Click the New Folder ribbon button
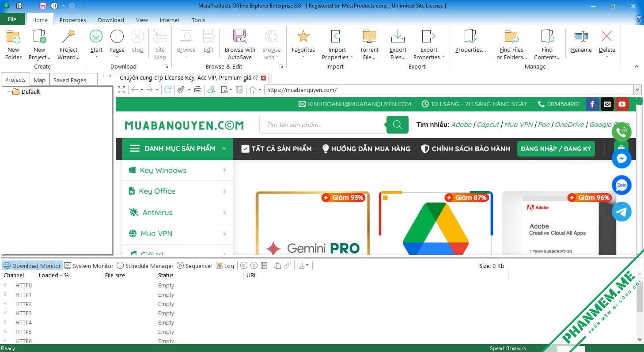 pos(13,45)
